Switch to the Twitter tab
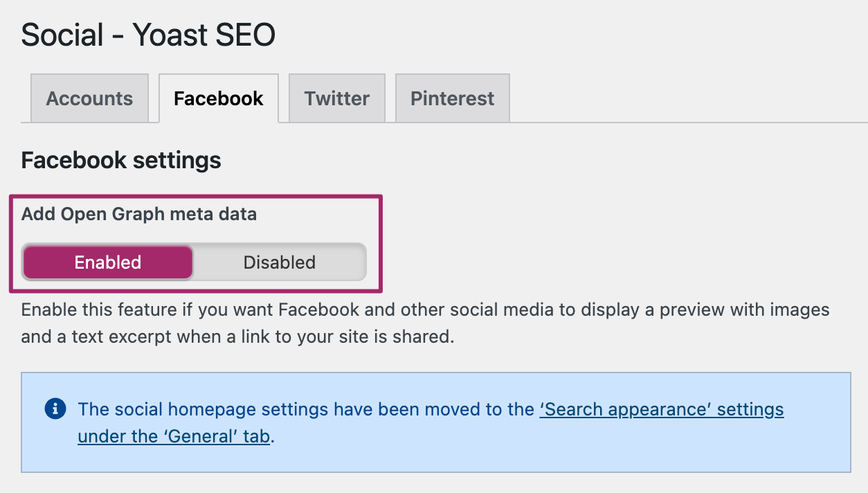 tap(337, 98)
